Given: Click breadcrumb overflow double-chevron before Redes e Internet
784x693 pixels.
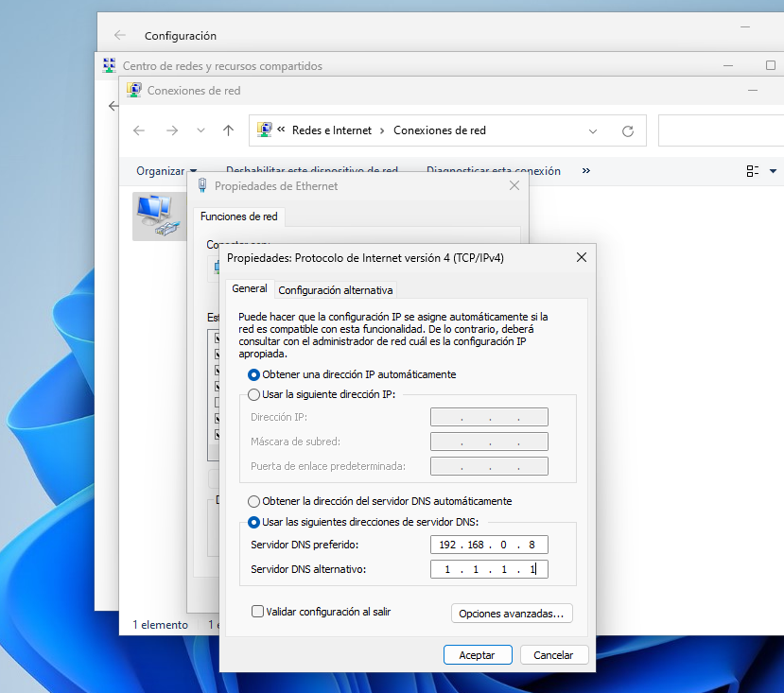Looking at the screenshot, I should [x=281, y=129].
